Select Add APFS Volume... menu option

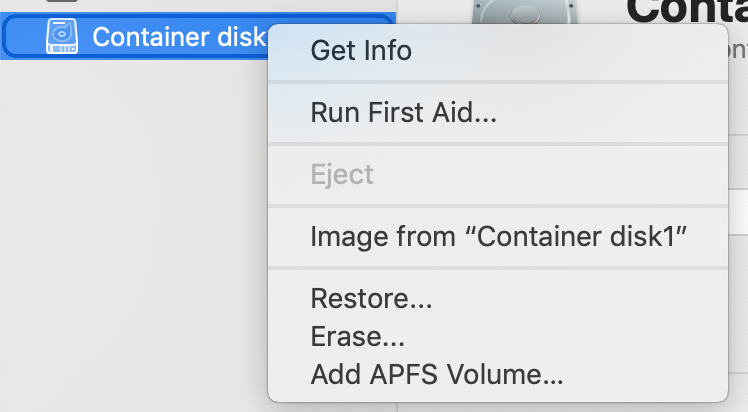(x=437, y=376)
